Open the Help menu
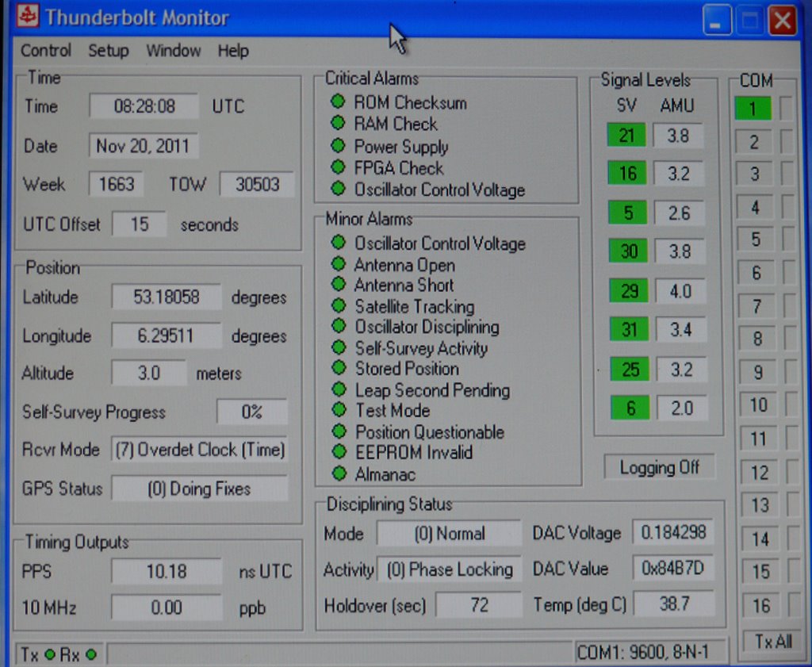The image size is (812, 667). [x=233, y=51]
